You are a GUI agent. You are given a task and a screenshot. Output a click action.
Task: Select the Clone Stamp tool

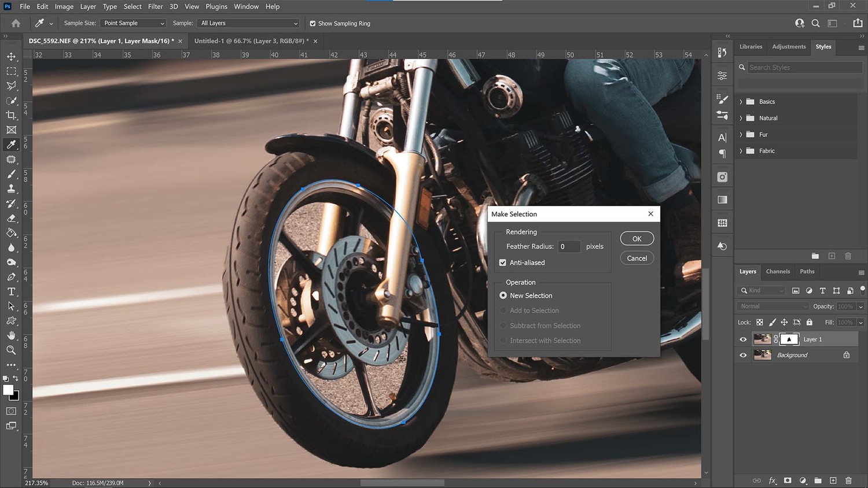click(x=11, y=188)
